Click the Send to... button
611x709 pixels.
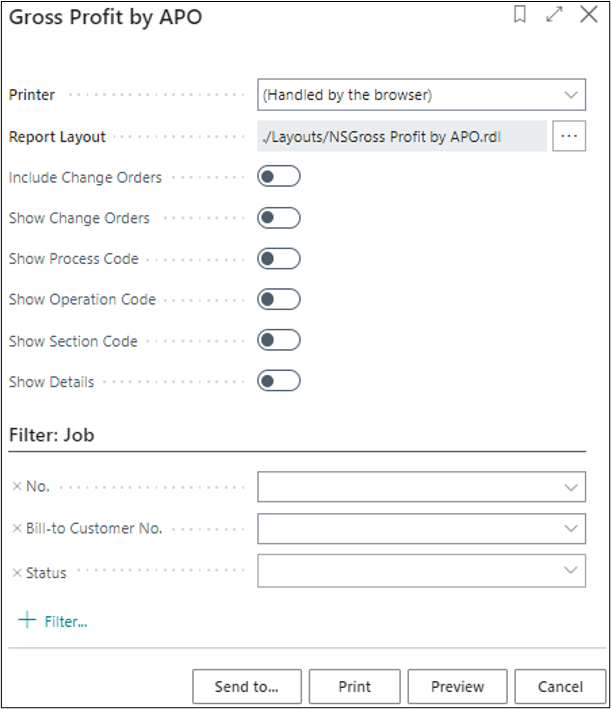tap(246, 687)
